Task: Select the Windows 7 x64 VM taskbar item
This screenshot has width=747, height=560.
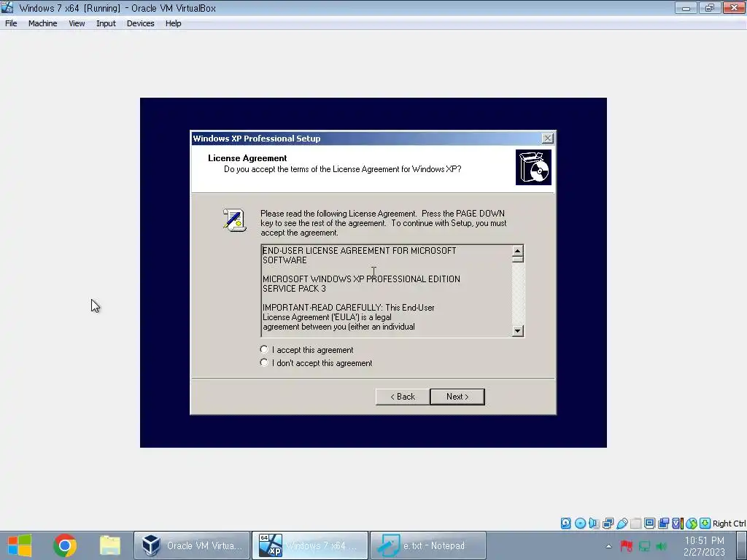Action: (309, 545)
